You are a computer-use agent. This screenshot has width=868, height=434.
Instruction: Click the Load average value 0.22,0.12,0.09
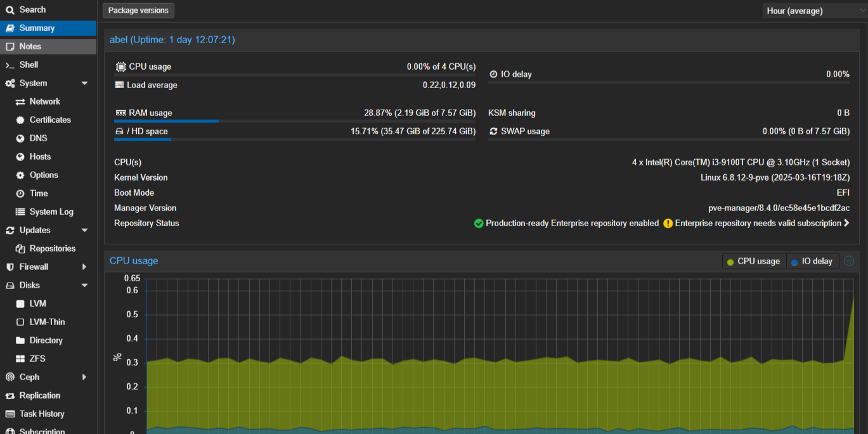449,85
